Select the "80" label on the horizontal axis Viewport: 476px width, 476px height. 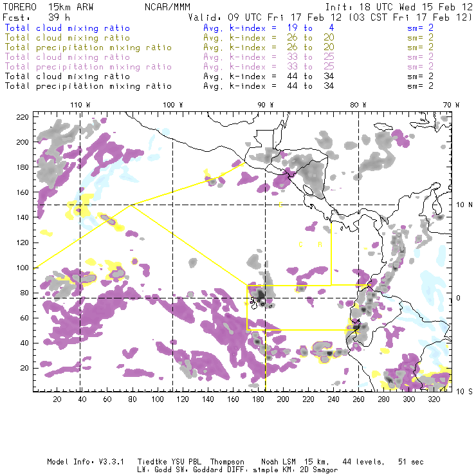133,399
